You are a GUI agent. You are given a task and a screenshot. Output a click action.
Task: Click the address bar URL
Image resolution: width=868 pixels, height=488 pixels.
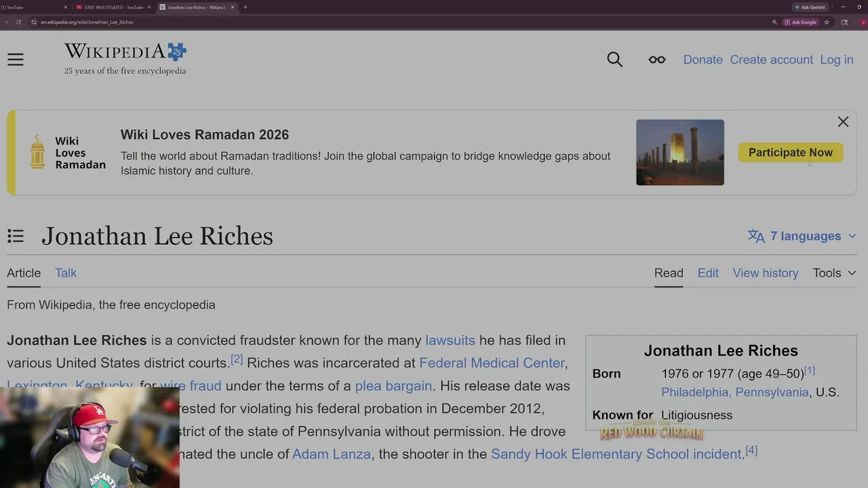click(87, 22)
